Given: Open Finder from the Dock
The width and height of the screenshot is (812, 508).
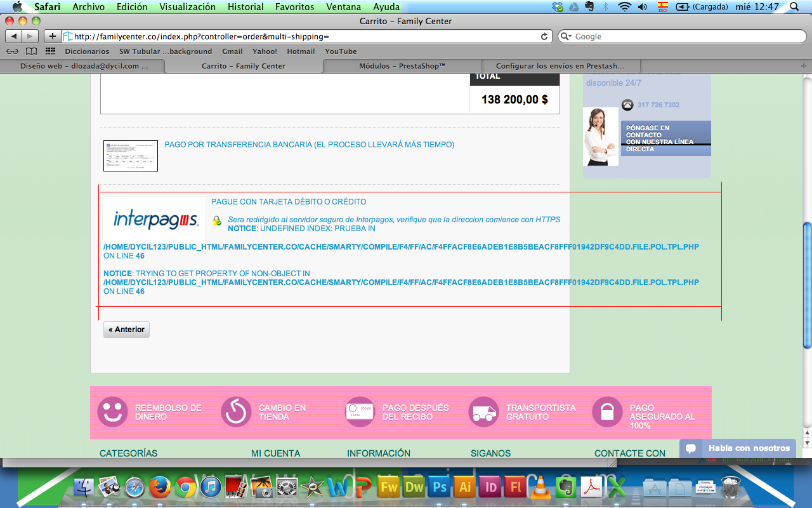Looking at the screenshot, I should pos(84,487).
